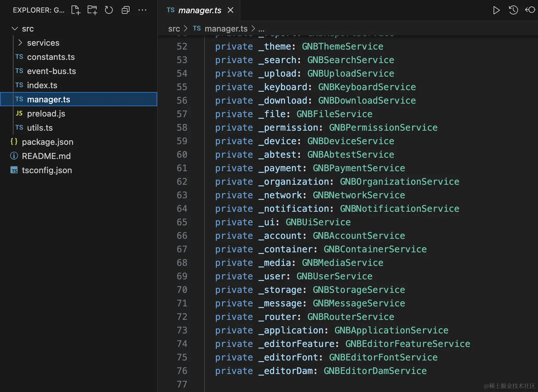Click GNBUploadService type name
Screen dimensions: 538x392
tap(351, 73)
